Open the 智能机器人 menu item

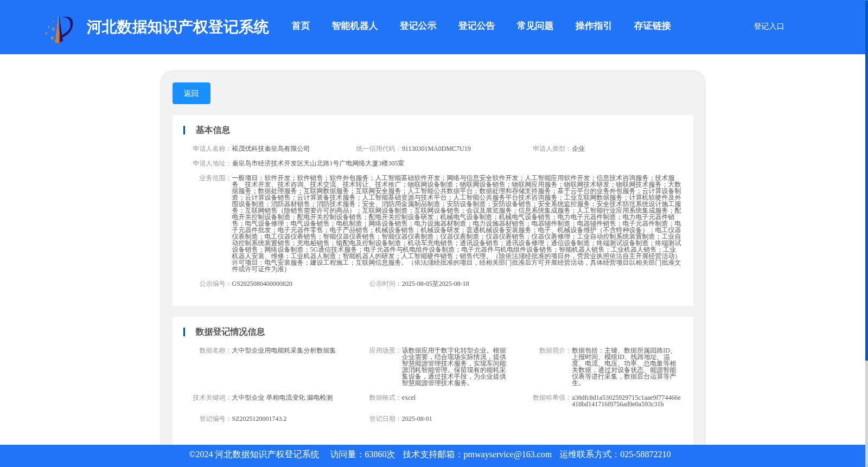(x=355, y=26)
